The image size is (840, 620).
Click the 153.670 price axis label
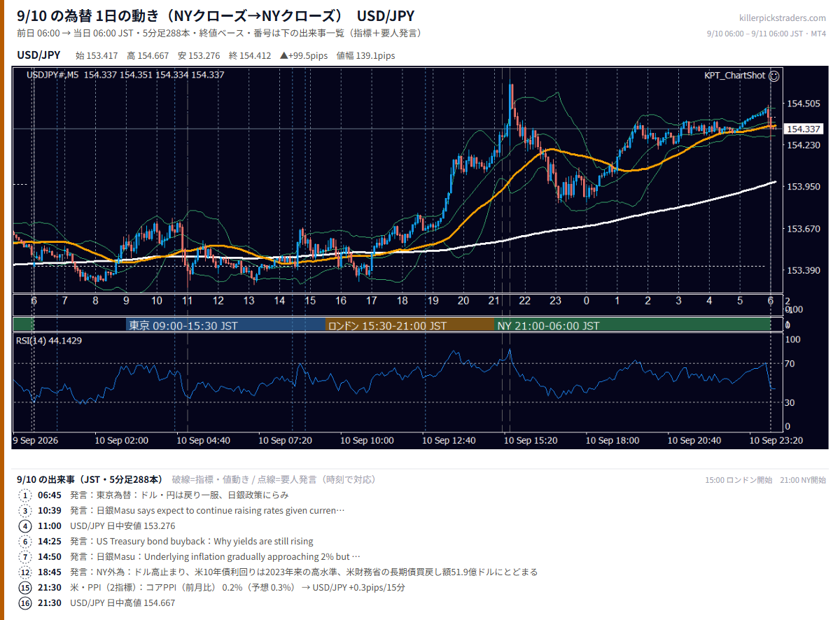804,229
